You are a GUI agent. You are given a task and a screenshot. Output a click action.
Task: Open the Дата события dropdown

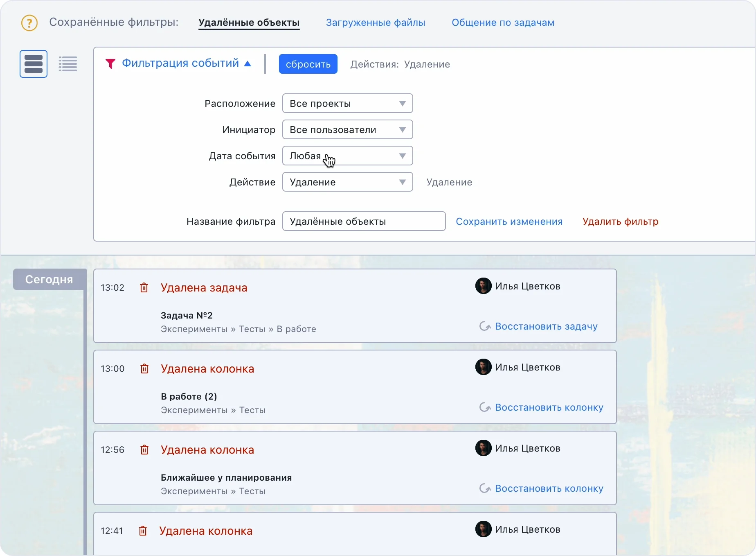347,156
